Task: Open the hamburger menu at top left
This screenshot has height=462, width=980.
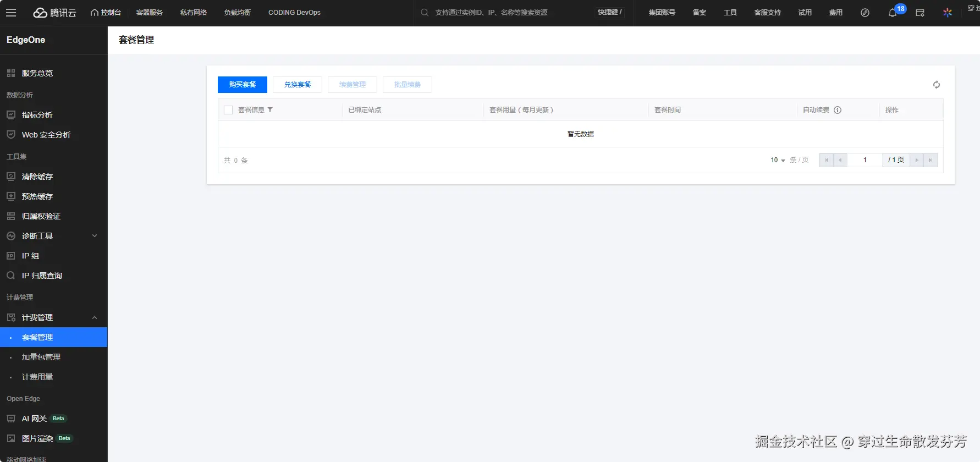Action: pyautogui.click(x=11, y=12)
